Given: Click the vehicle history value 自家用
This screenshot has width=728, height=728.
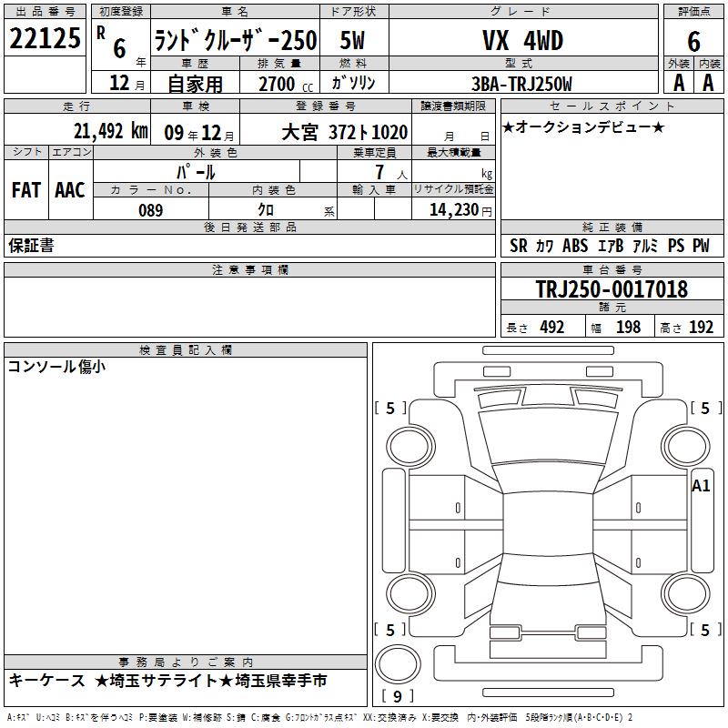Looking at the screenshot, I should click(195, 84).
